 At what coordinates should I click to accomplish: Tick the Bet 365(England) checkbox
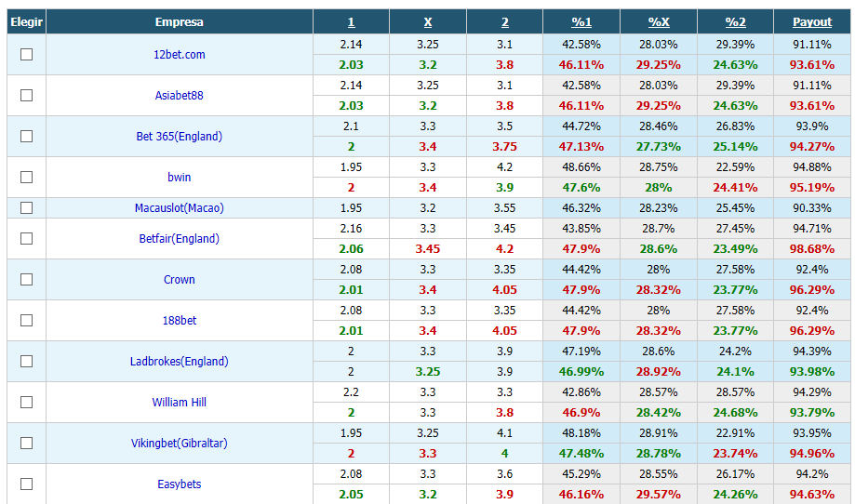point(26,136)
